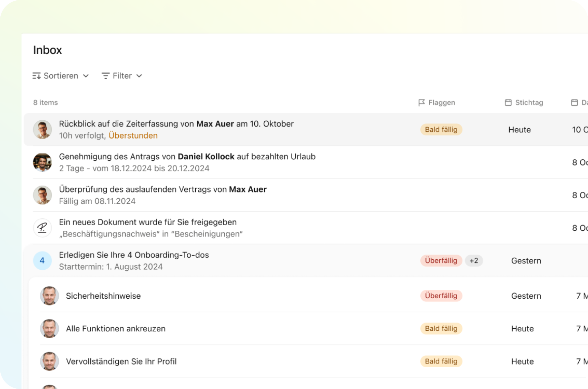
Task: Click Heute due date for Alle Funktionen ankreuzen
Action: (522, 329)
